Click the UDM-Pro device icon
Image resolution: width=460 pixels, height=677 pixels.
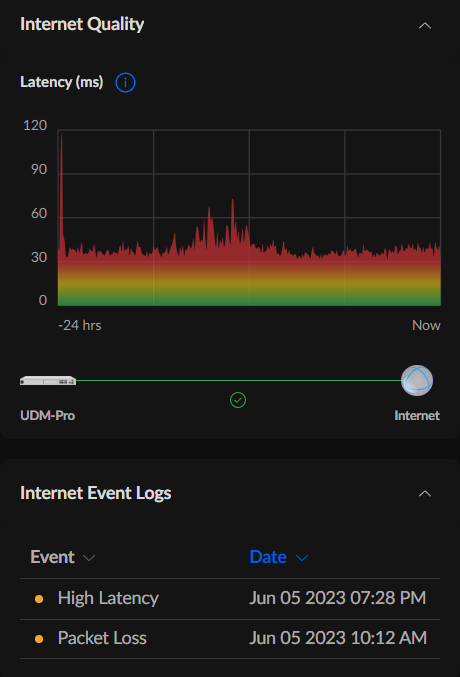tap(48, 381)
